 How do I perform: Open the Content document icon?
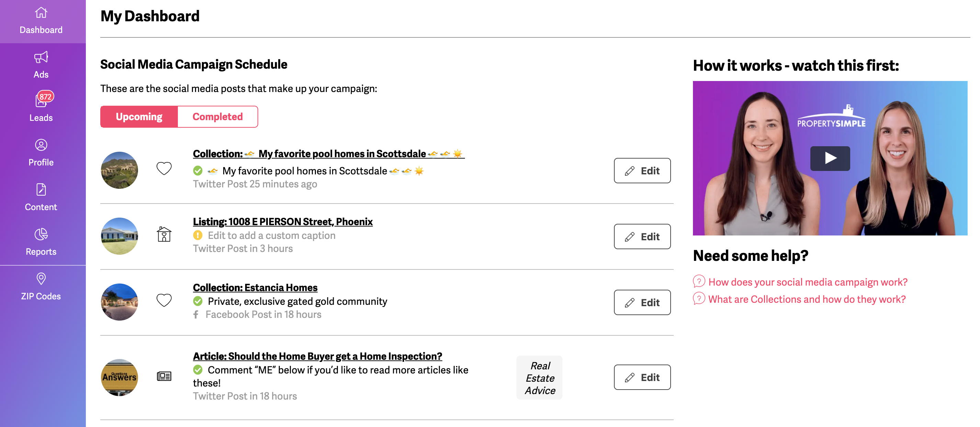tap(41, 190)
